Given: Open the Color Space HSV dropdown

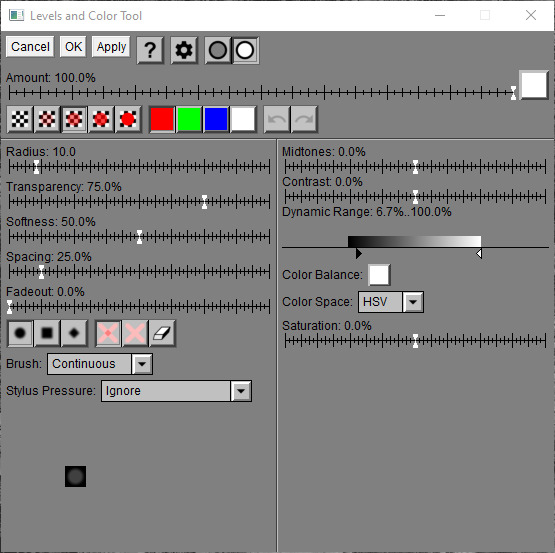Looking at the screenshot, I should [x=391, y=302].
